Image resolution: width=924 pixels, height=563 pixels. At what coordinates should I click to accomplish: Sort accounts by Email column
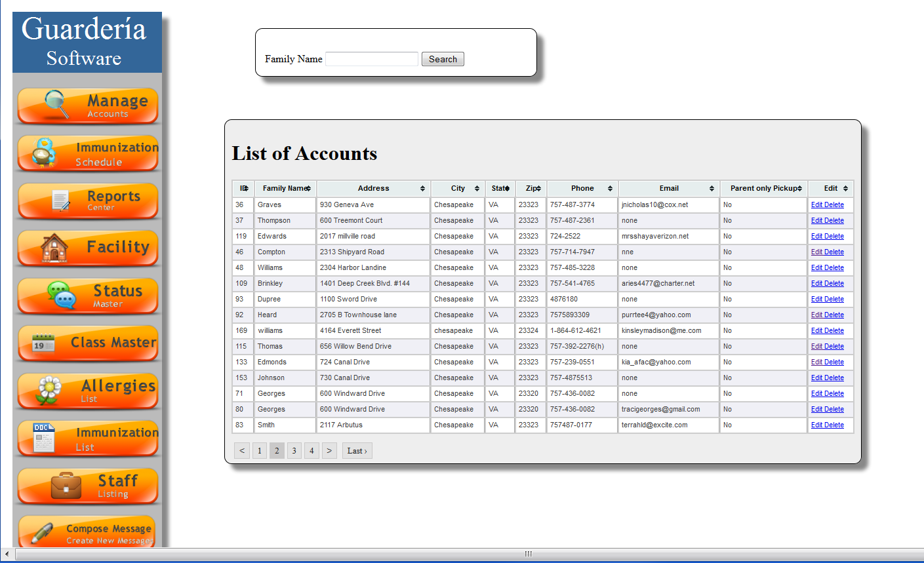pyautogui.click(x=668, y=188)
